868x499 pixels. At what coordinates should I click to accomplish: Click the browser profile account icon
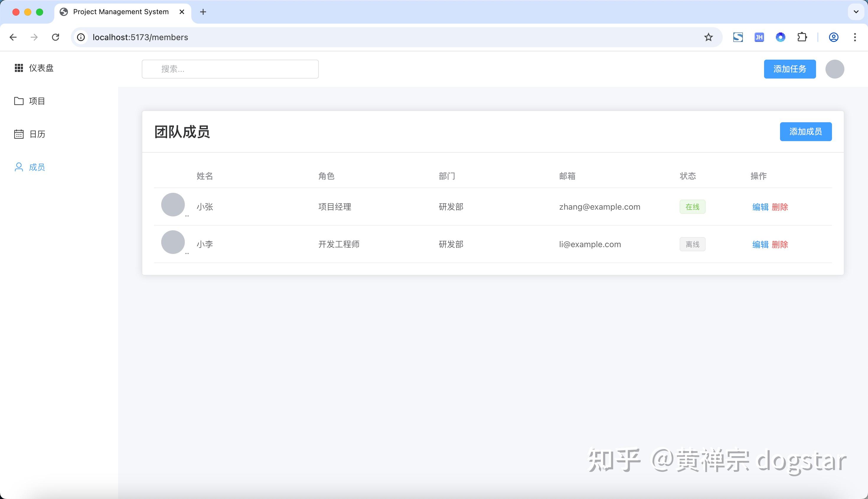[834, 37]
